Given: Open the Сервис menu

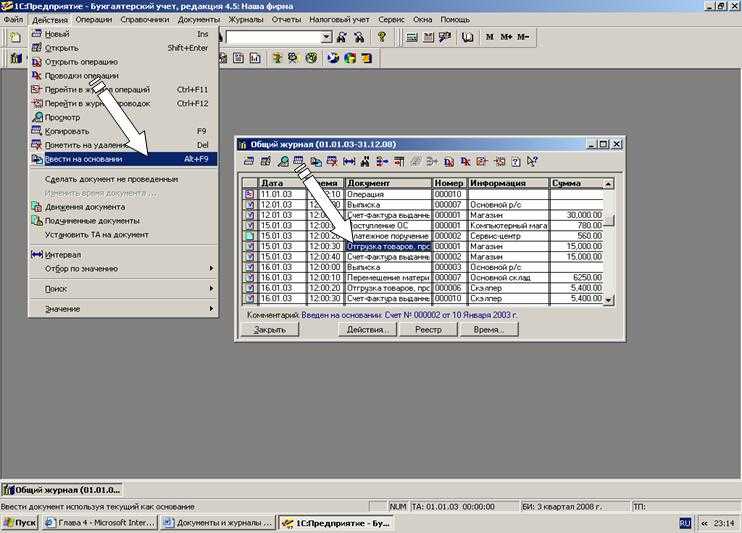Looking at the screenshot, I should (391, 19).
